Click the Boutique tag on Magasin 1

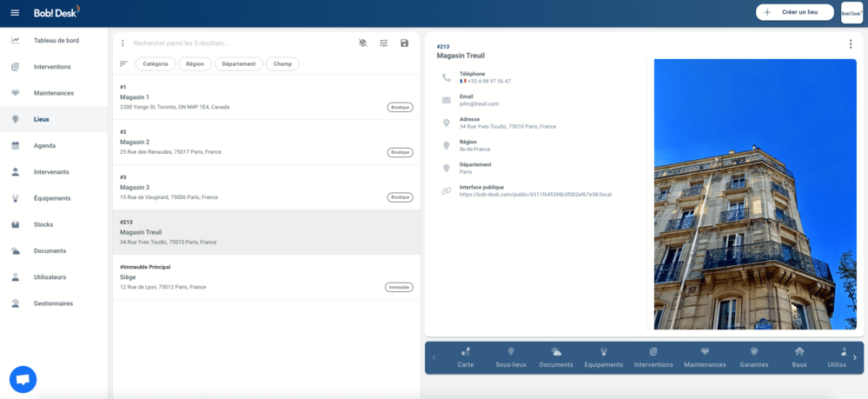click(x=400, y=107)
